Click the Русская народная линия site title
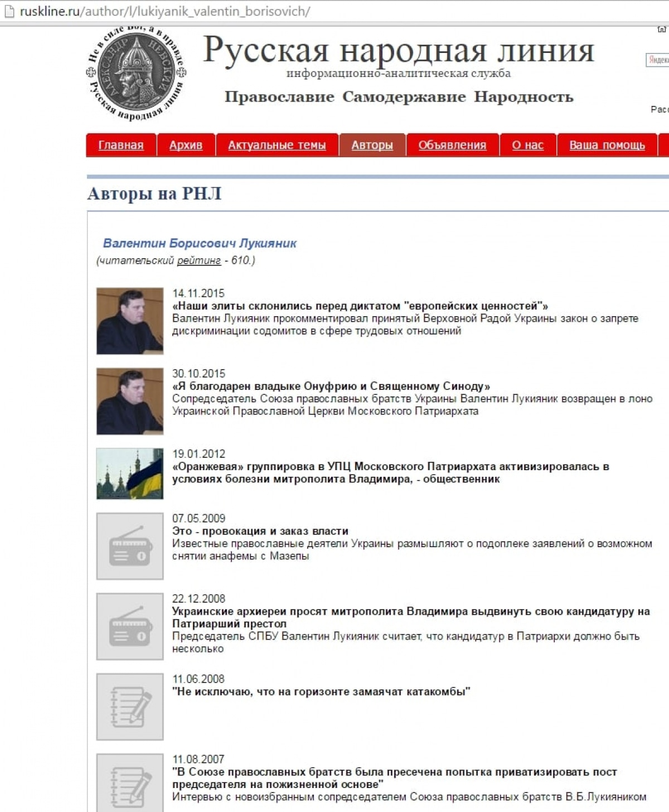 point(399,50)
